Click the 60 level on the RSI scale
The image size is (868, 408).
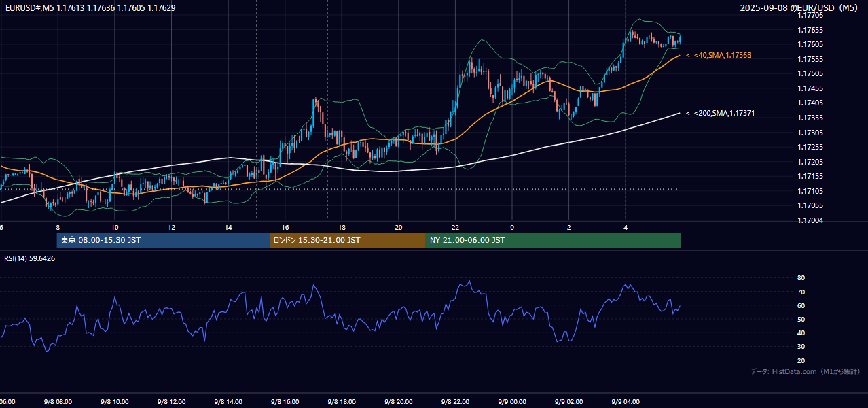[801, 305]
